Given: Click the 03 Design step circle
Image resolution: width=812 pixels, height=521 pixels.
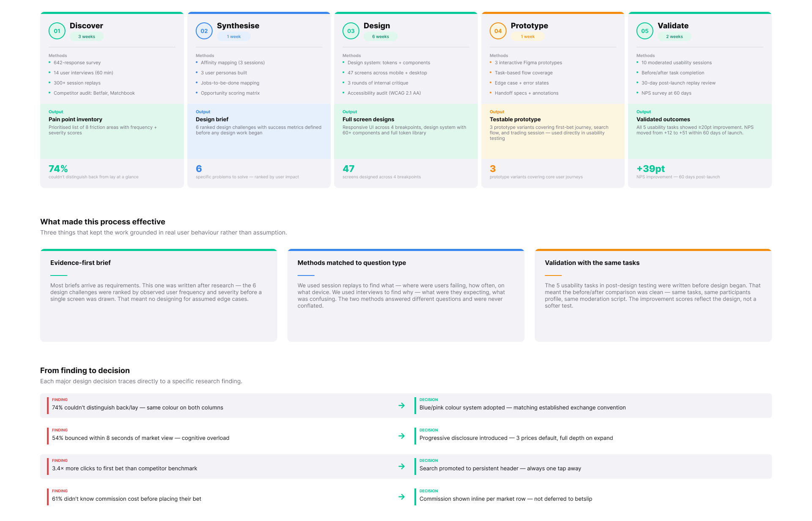Looking at the screenshot, I should pyautogui.click(x=351, y=31).
